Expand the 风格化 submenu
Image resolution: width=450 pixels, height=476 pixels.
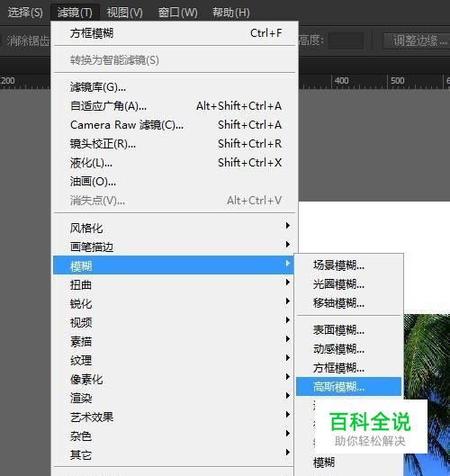click(174, 228)
